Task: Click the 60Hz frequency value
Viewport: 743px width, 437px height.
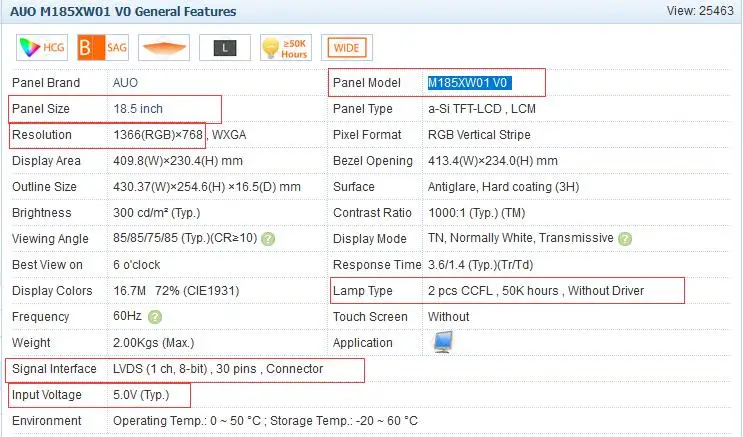Action: 127,316
